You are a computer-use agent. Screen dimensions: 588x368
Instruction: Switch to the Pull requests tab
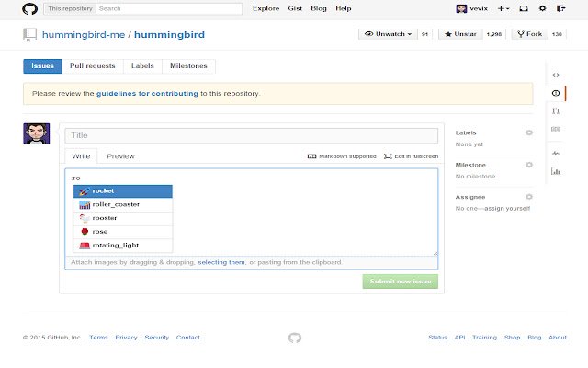point(93,66)
